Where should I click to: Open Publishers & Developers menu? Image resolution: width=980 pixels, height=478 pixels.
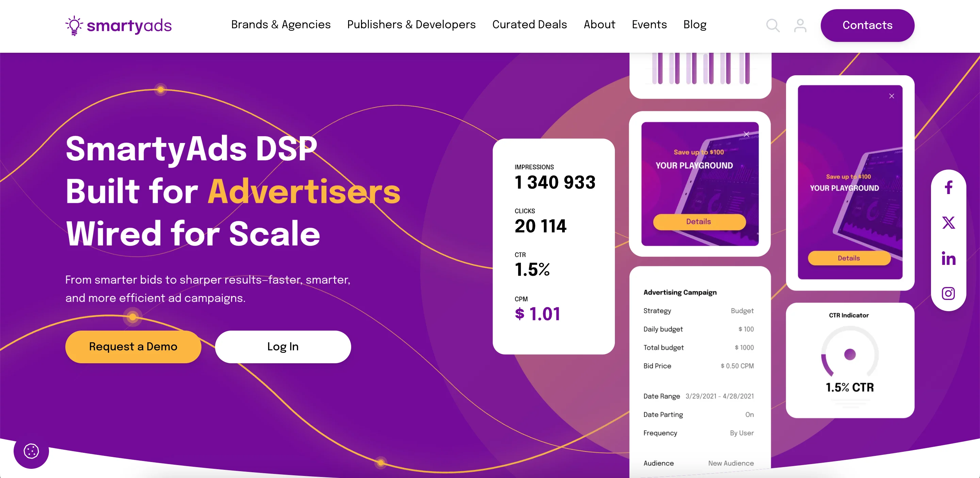pyautogui.click(x=411, y=25)
